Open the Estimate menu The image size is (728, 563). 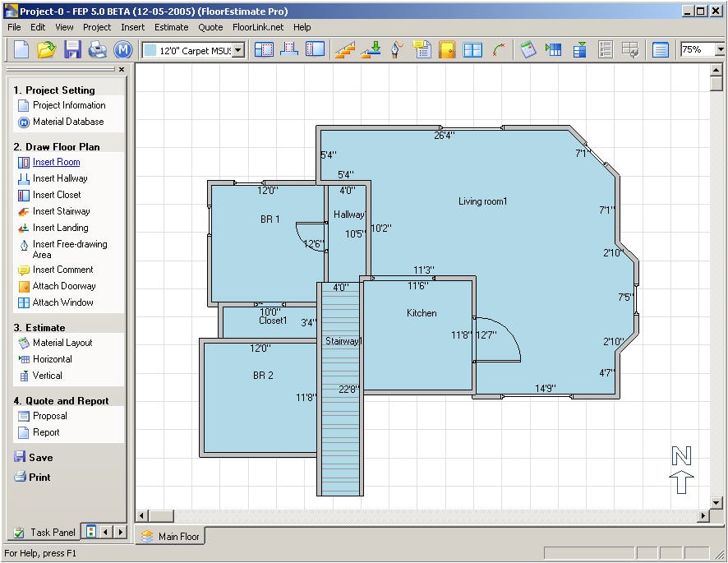(x=171, y=27)
